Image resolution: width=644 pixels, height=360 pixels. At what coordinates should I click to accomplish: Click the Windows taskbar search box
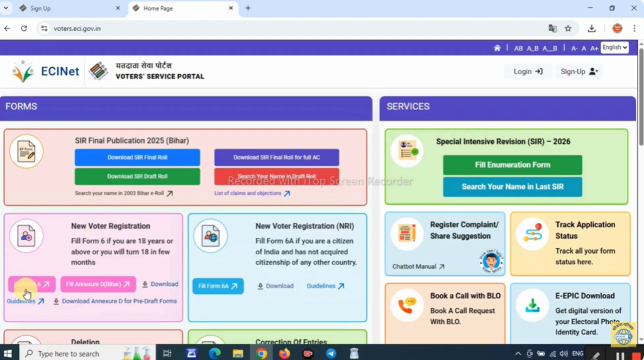coord(69,354)
